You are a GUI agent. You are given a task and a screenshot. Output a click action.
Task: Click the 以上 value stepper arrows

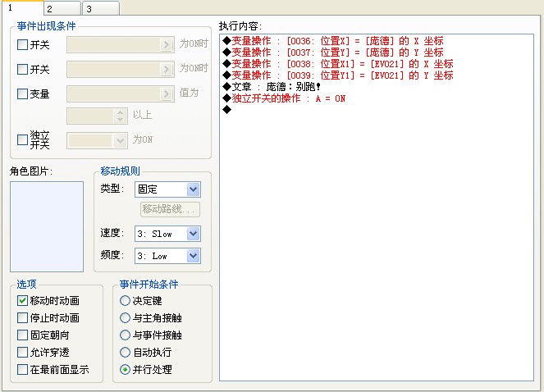click(x=120, y=116)
